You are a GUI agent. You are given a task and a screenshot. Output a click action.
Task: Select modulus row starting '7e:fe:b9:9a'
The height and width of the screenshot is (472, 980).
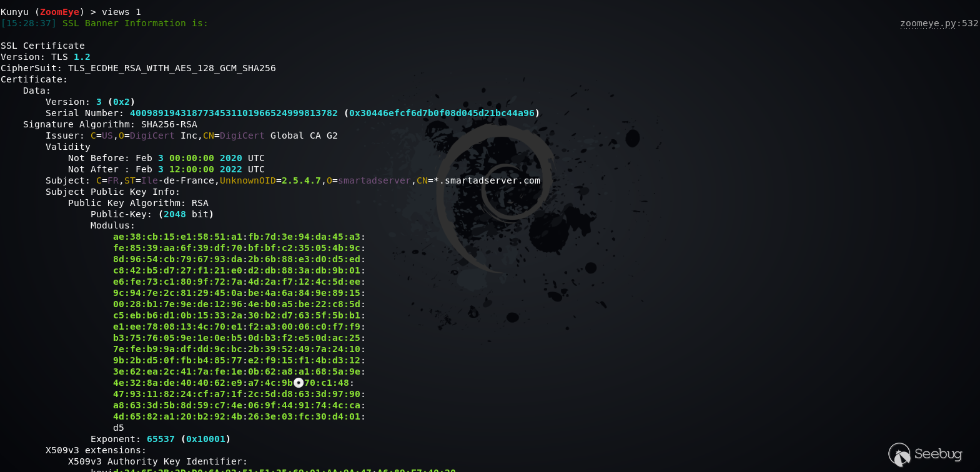239,349
